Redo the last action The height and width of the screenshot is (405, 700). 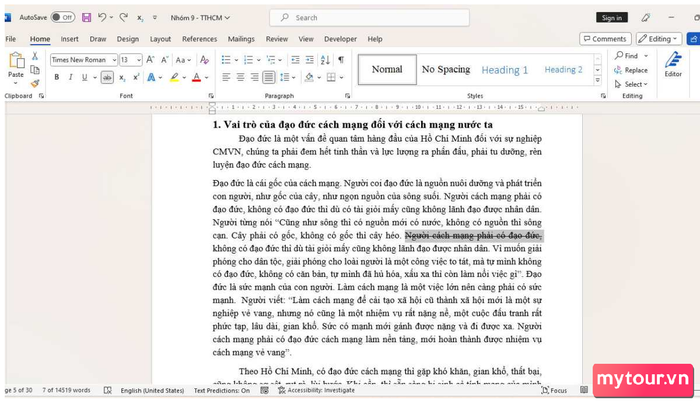[124, 17]
